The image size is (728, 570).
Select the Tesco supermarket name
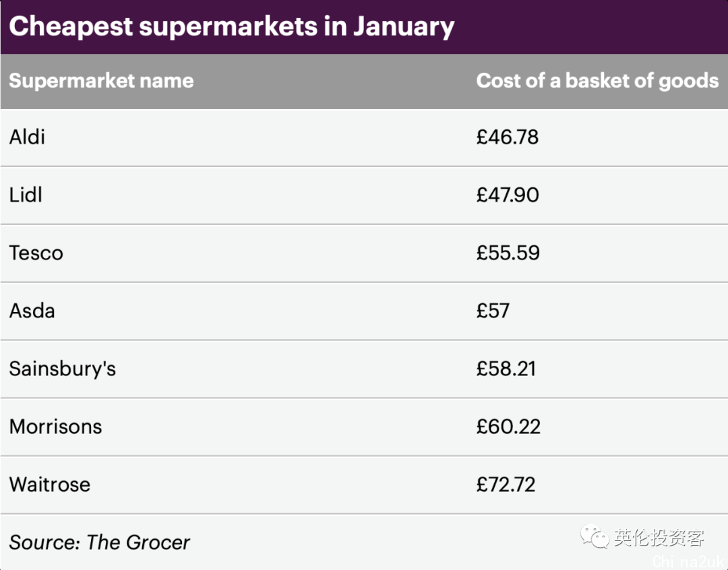[x=36, y=253]
